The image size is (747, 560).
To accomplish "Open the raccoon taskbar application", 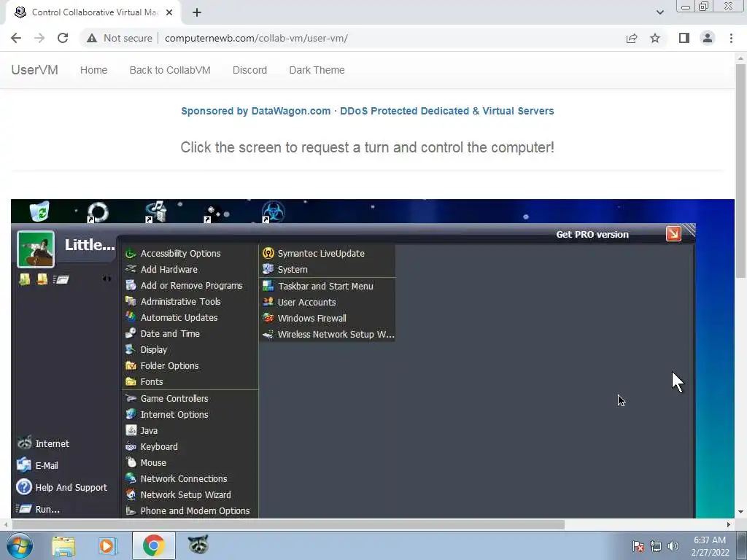I will click(198, 545).
